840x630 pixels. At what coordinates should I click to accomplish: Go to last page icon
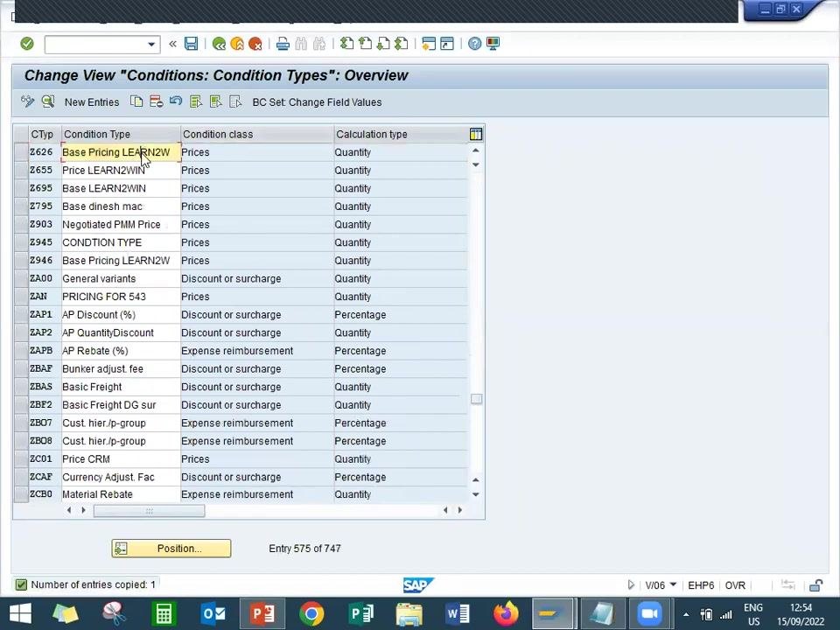pyautogui.click(x=402, y=44)
